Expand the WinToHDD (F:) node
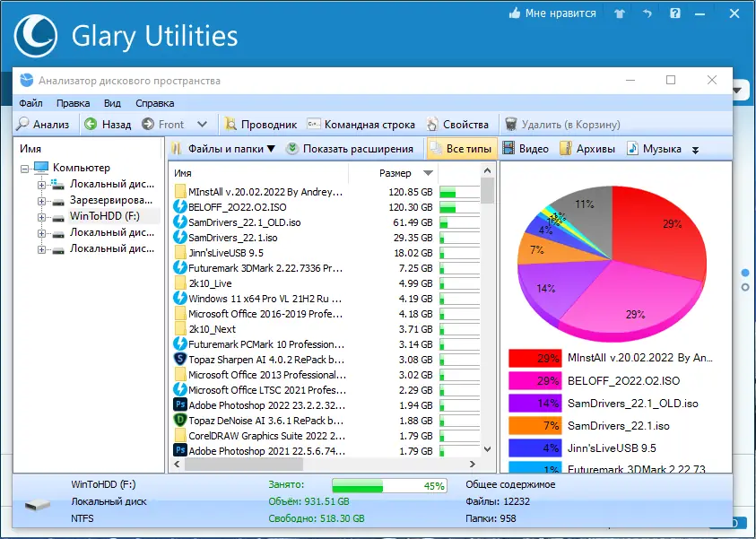 point(41,217)
